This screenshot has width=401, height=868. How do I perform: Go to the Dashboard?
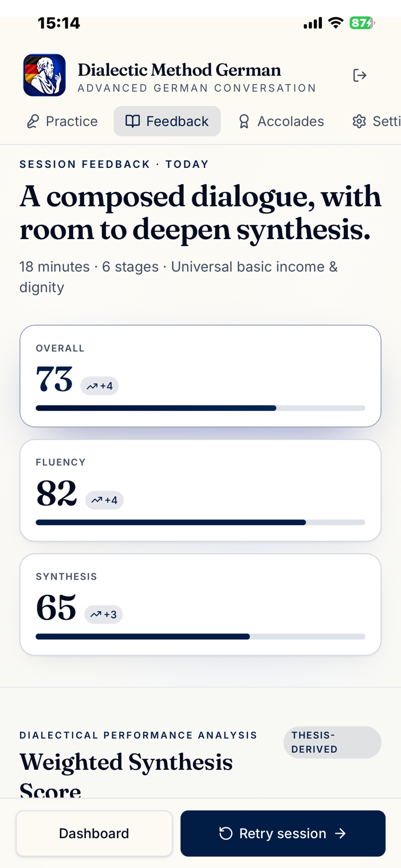94,834
